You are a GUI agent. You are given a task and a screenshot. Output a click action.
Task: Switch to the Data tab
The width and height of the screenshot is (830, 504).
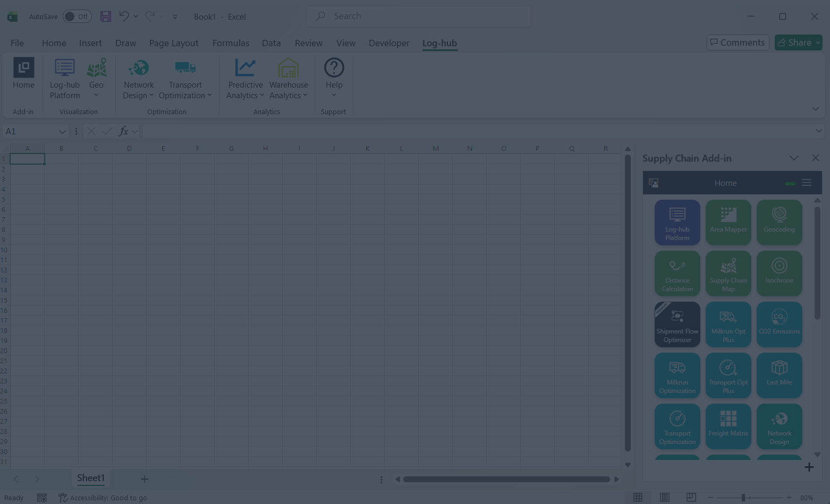pyautogui.click(x=271, y=43)
